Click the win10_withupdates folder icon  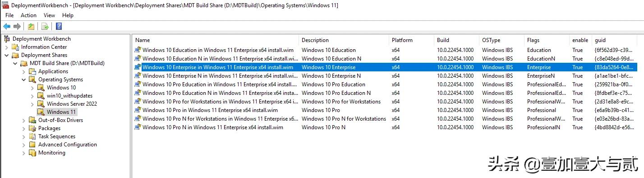click(x=41, y=96)
